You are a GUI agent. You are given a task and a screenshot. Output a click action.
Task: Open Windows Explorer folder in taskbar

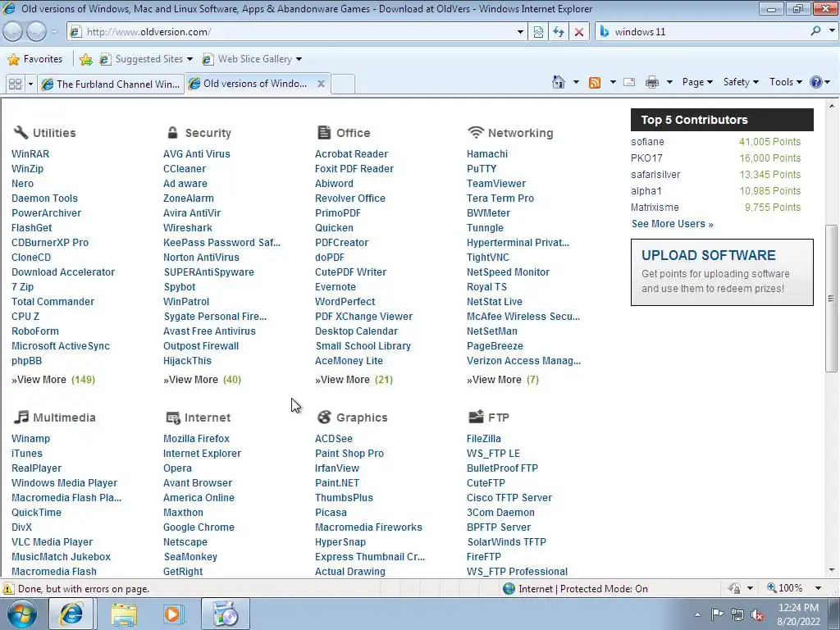(123, 614)
